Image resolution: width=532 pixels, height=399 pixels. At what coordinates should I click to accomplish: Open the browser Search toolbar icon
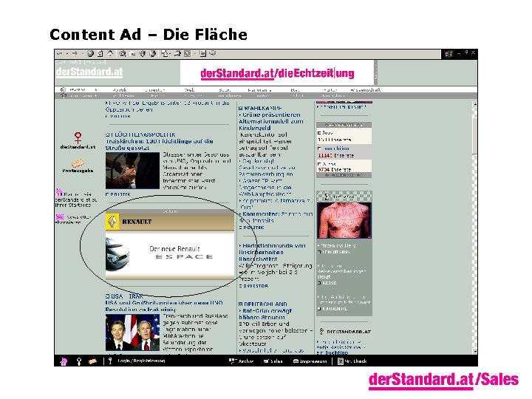click(x=123, y=54)
